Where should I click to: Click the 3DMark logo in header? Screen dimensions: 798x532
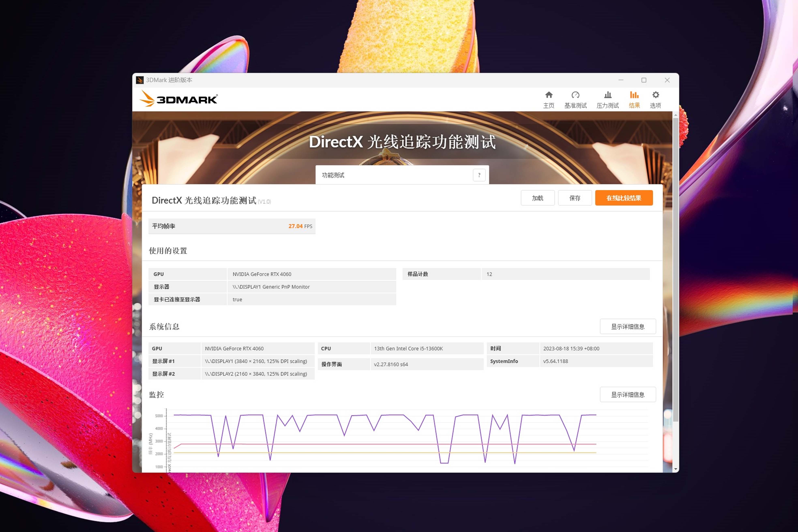178,99
